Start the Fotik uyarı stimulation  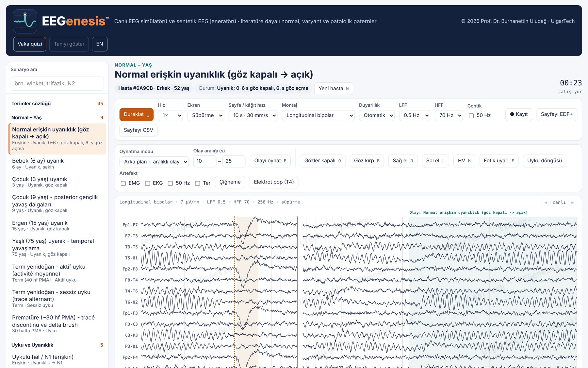499,161
